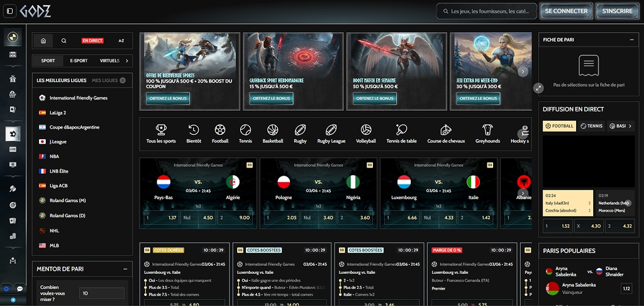Open the Course de chevaux icon
Image resolution: width=644 pixels, height=306 pixels.
tap(446, 130)
